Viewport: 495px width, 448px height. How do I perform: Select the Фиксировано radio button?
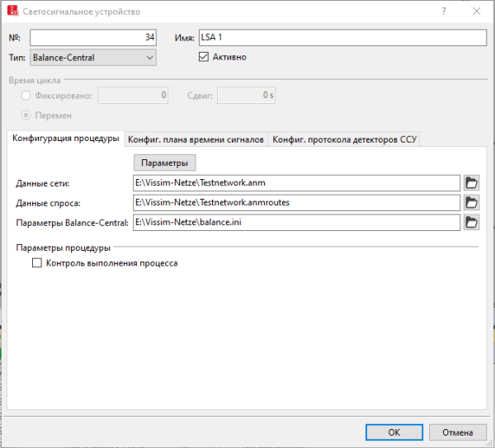coord(26,96)
